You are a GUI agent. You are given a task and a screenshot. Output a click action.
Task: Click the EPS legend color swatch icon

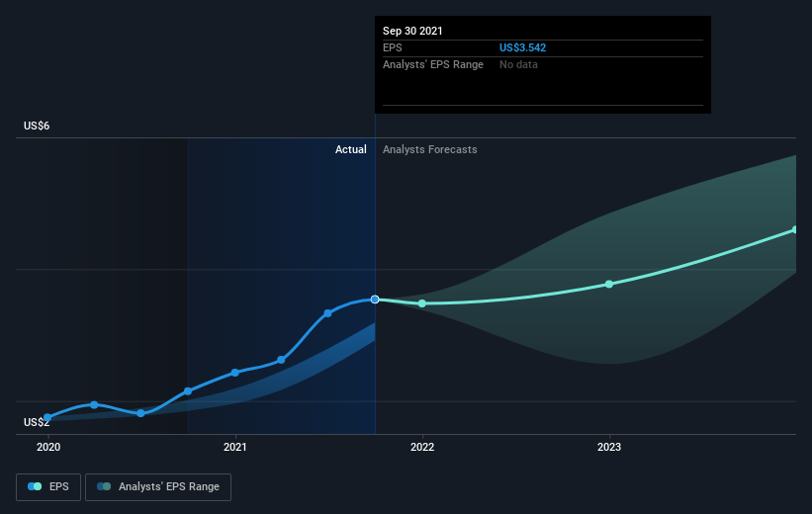pyautogui.click(x=35, y=486)
